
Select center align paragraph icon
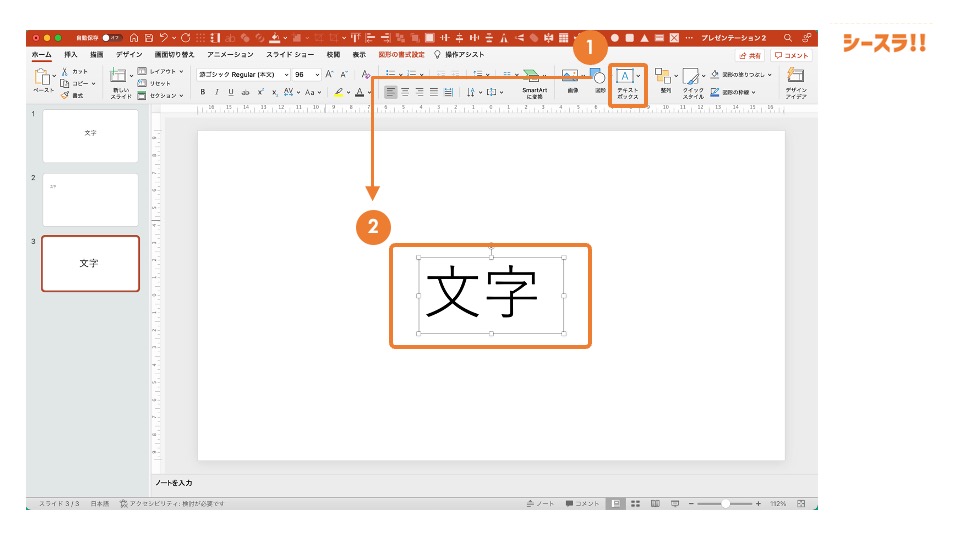(x=405, y=92)
